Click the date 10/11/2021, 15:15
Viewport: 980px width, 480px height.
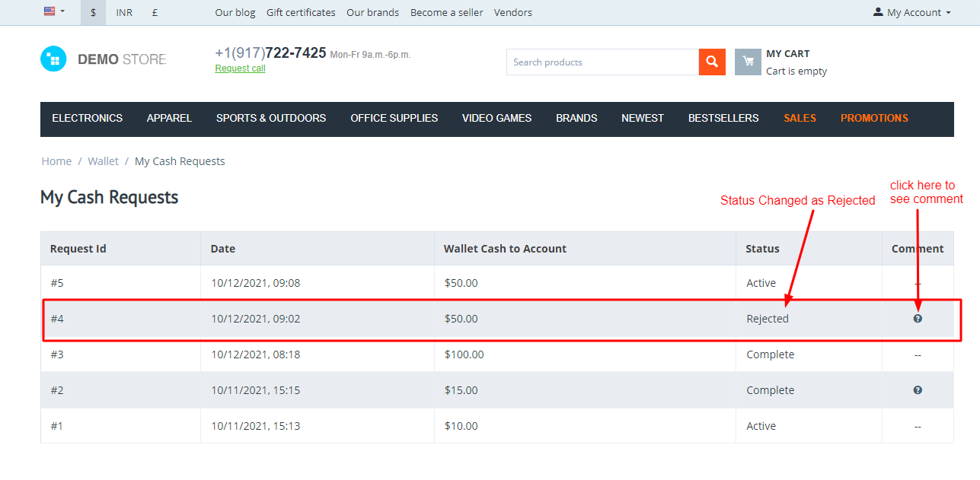pyautogui.click(x=256, y=390)
